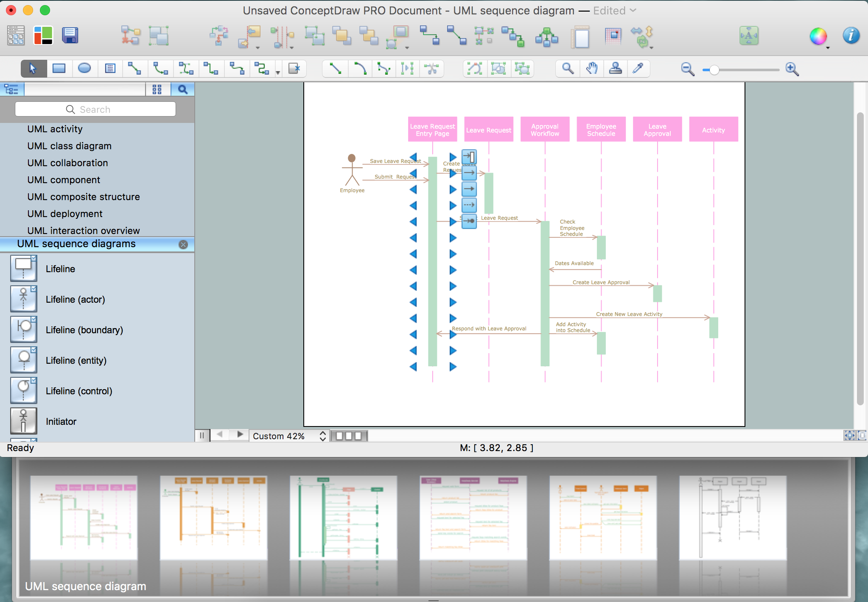Screen dimensions: 868x602
Task: Open UML deployment library
Action: (64, 214)
